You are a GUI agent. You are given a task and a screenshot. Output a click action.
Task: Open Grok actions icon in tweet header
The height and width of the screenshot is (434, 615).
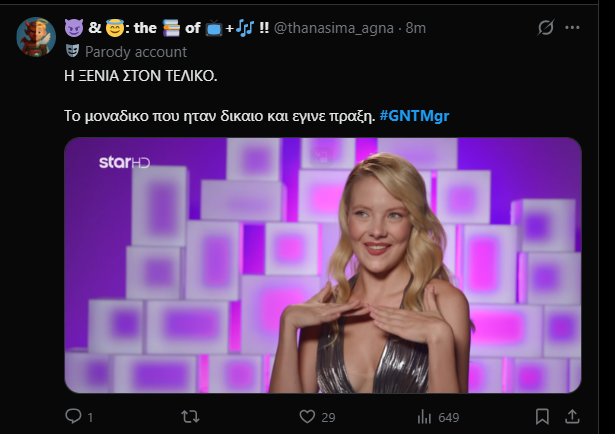[x=546, y=28]
